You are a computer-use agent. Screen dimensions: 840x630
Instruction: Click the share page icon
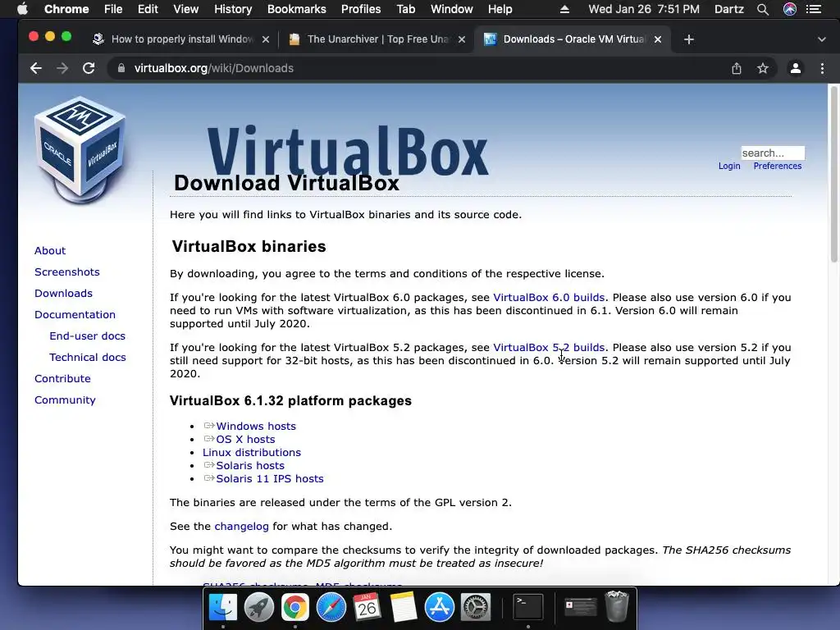737,69
